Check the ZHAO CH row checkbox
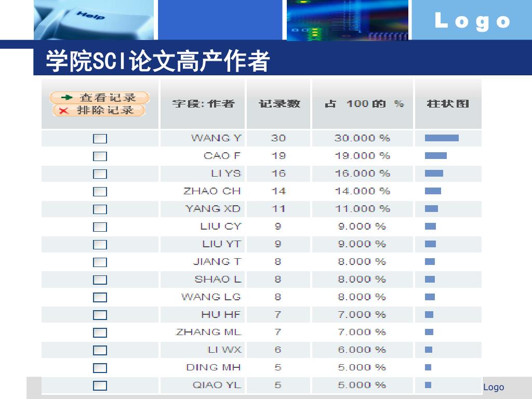 coord(100,191)
